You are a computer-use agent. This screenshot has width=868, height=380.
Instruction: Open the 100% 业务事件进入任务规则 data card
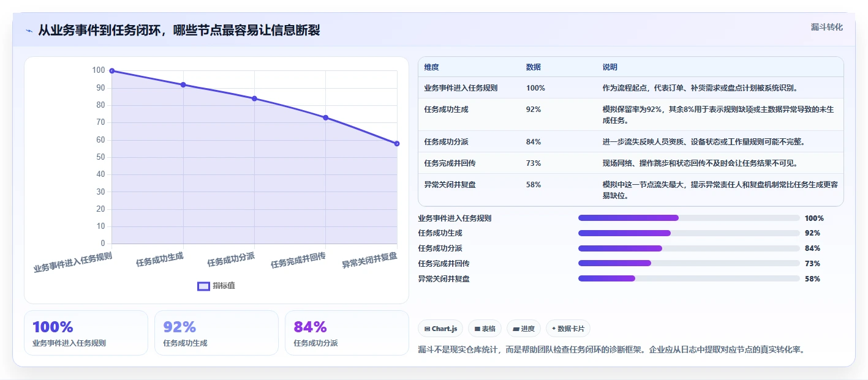point(86,333)
